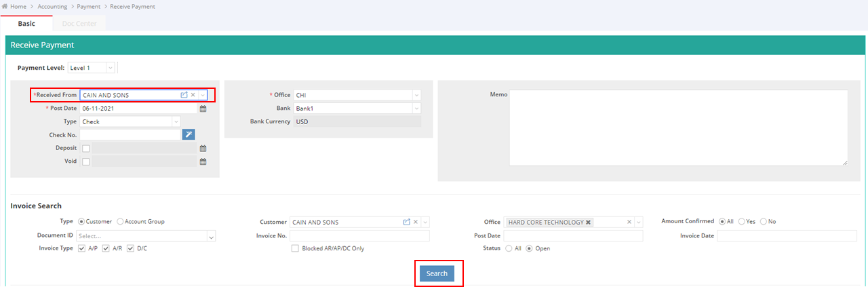868x287 pixels.
Task: Open the Void date calendar icon
Action: click(202, 161)
